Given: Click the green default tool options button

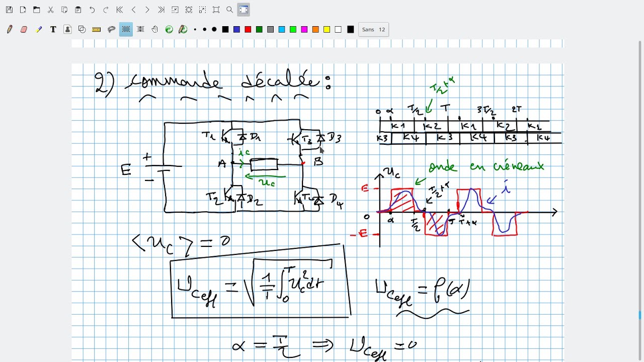Looking at the screenshot, I should point(169,30).
